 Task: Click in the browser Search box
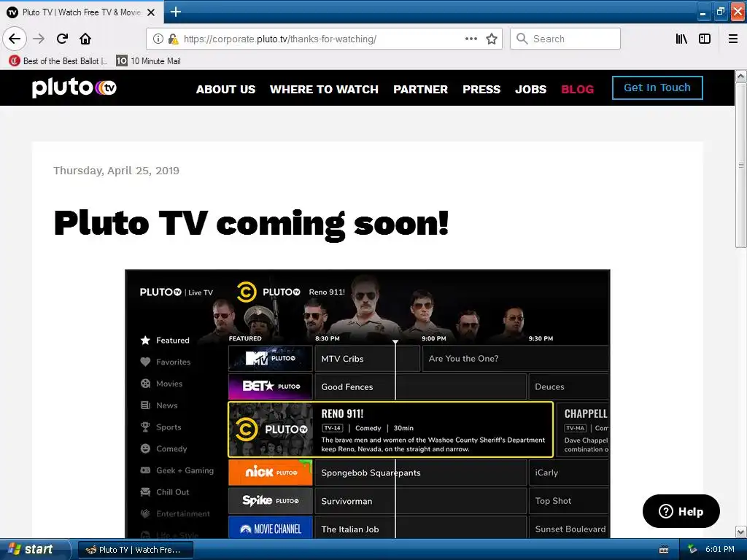pyautogui.click(x=565, y=39)
